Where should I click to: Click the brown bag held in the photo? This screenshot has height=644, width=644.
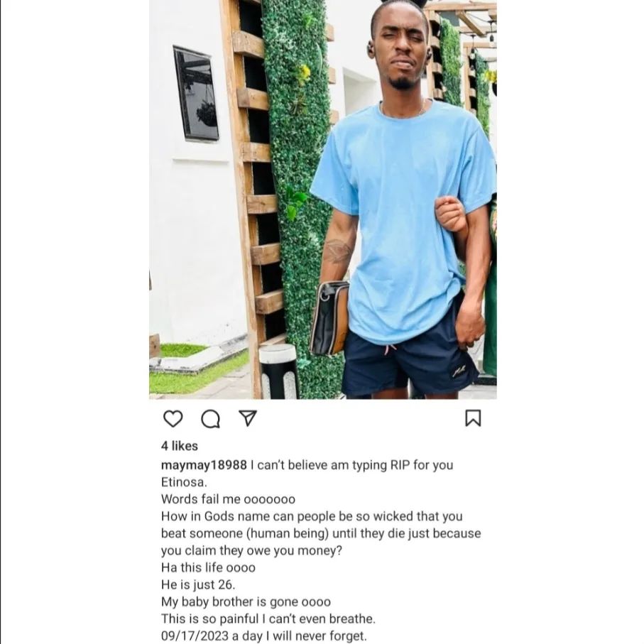329,318
